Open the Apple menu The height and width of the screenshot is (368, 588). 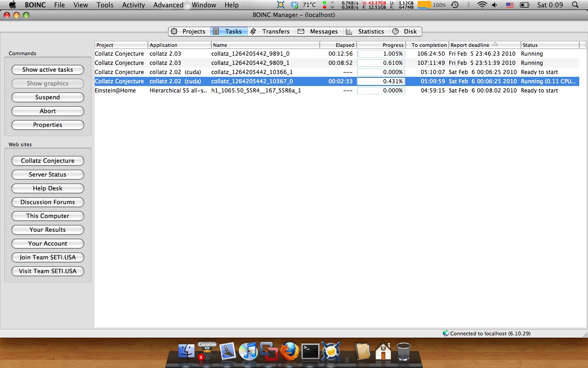[12, 5]
